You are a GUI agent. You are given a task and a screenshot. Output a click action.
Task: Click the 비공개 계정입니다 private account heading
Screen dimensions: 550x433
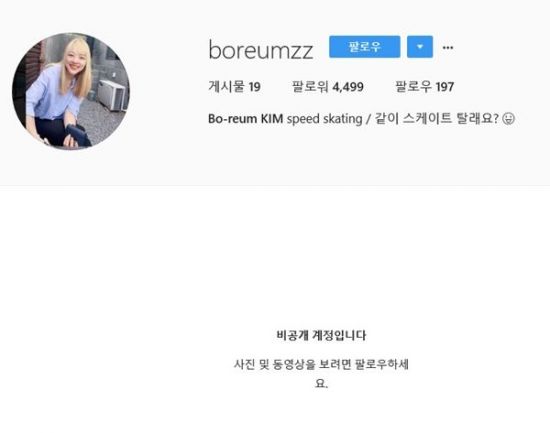tap(321, 335)
